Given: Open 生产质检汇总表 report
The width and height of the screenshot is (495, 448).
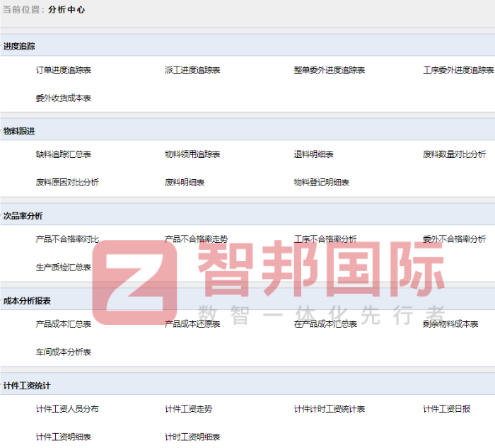Looking at the screenshot, I should click(x=63, y=268).
